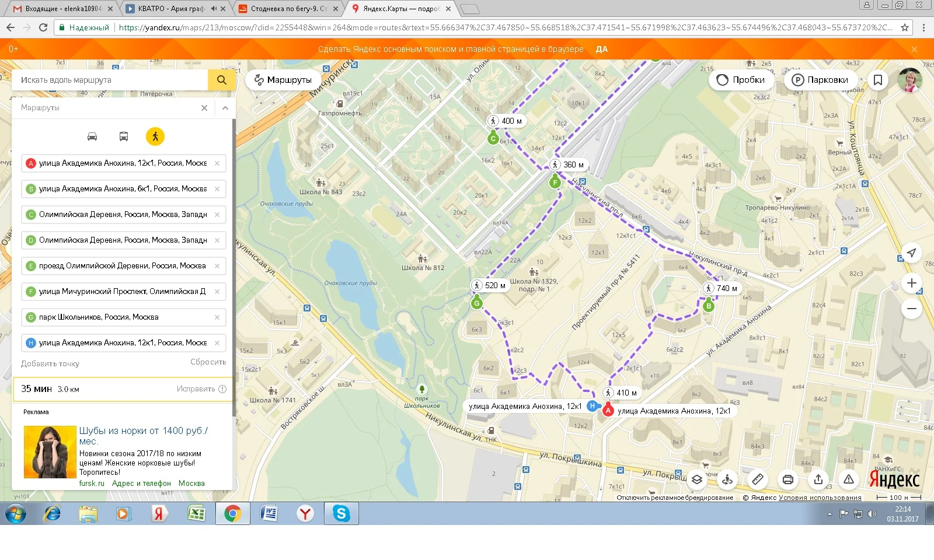Image resolution: width=934 pixels, height=560 pixels.
Task: Open Chrome's three-dot menu
Action: [923, 27]
